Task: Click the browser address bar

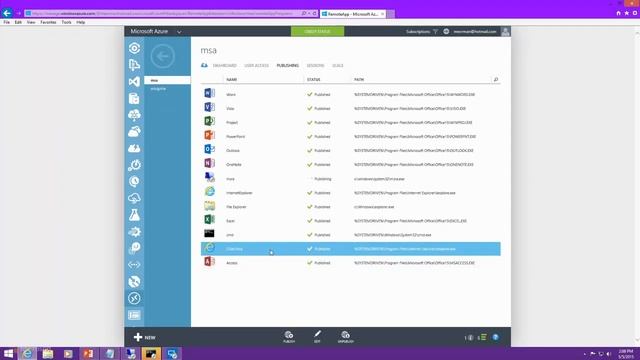Action: [x=163, y=13]
